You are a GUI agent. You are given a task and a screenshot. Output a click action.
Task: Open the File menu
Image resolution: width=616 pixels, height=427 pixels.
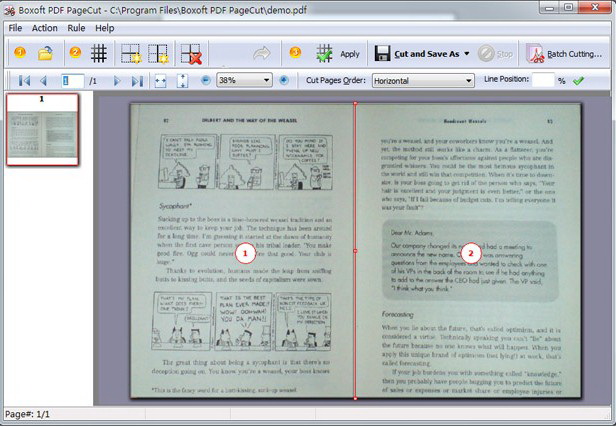click(15, 28)
